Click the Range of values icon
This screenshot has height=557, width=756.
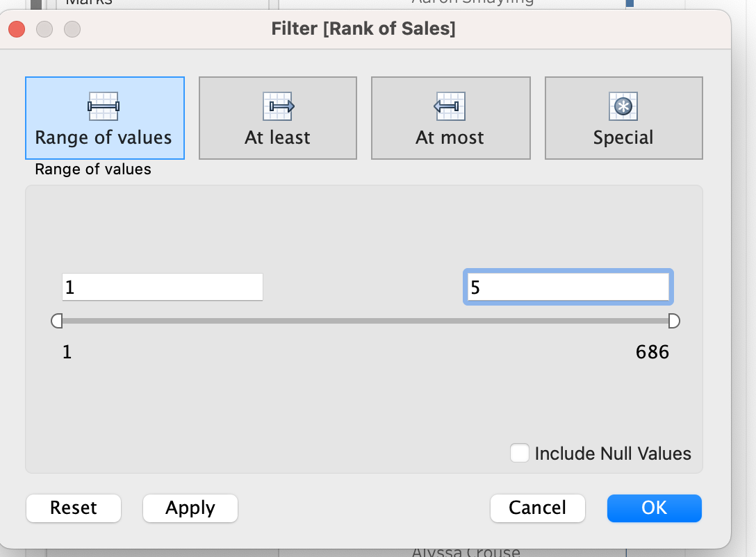(103, 106)
